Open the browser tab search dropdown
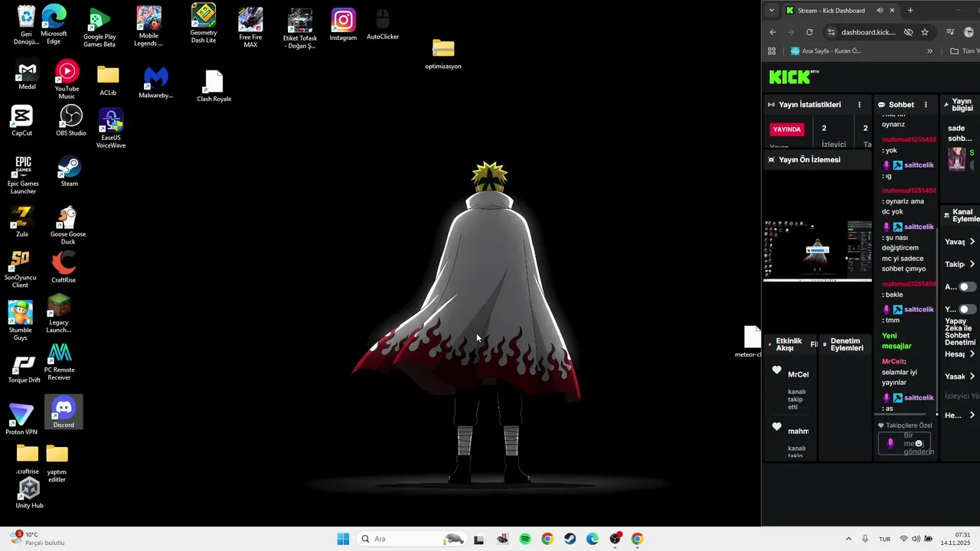980x551 pixels. 772,10
